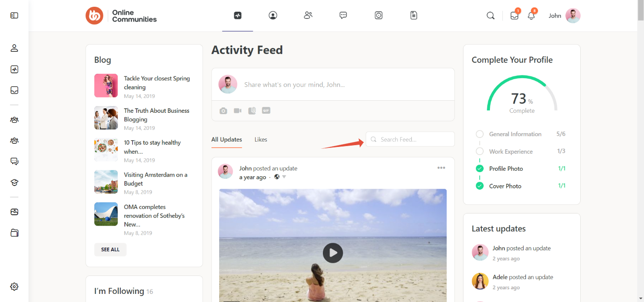Open messages inbox with badge in header
This screenshot has width=644, height=302.
pos(515,15)
